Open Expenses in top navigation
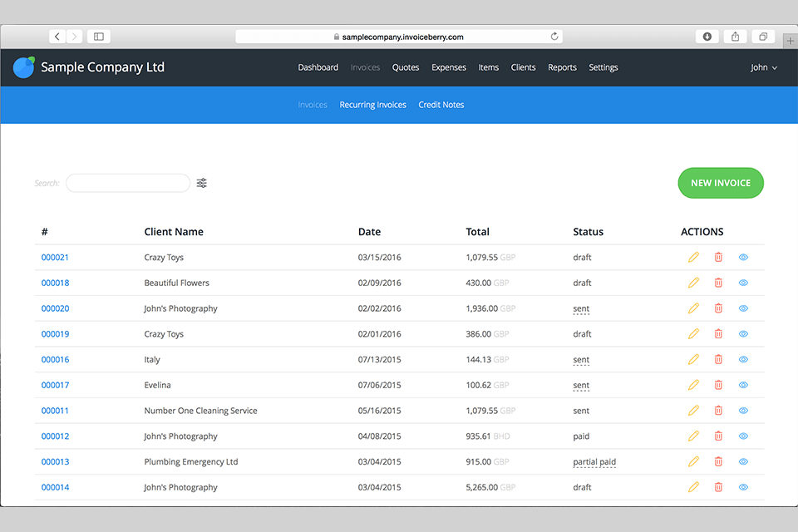This screenshot has height=532, width=798. coord(449,67)
